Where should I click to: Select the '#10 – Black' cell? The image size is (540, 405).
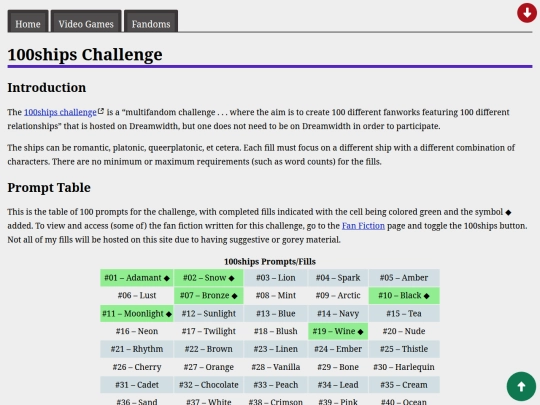pos(404,295)
